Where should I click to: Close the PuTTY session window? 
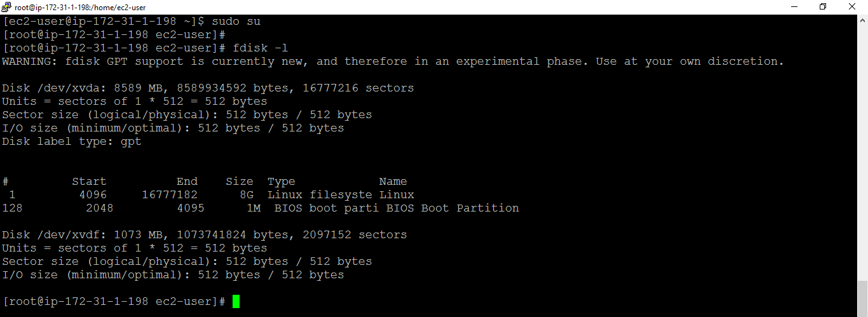[852, 7]
